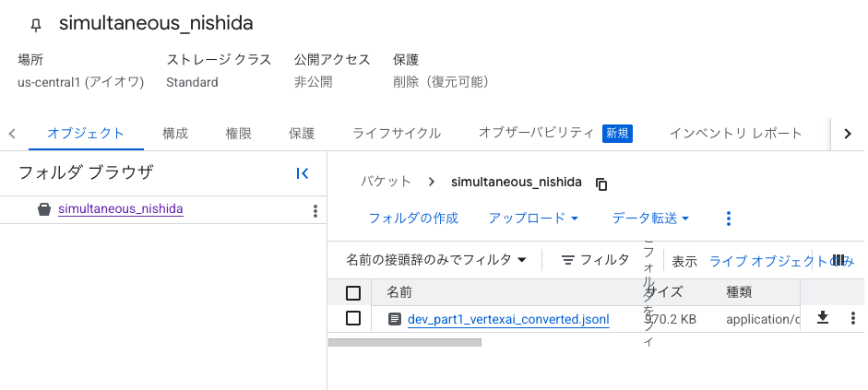Open the overflow menu next to データ転送
The width and height of the screenshot is (868, 390).
729,219
